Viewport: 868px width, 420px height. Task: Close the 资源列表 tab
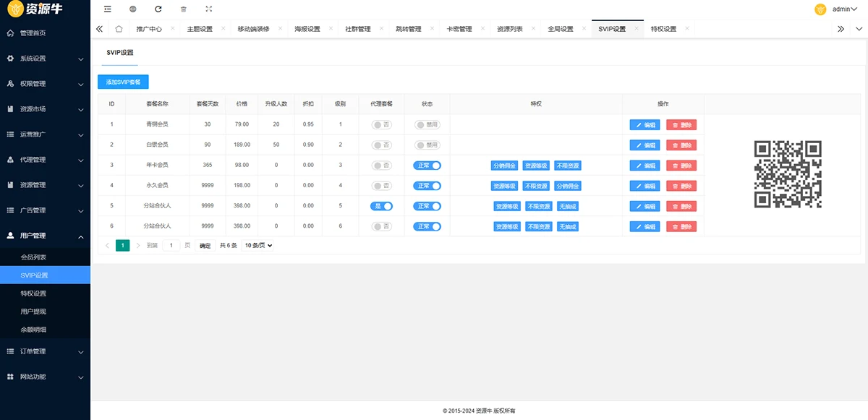[x=534, y=29]
